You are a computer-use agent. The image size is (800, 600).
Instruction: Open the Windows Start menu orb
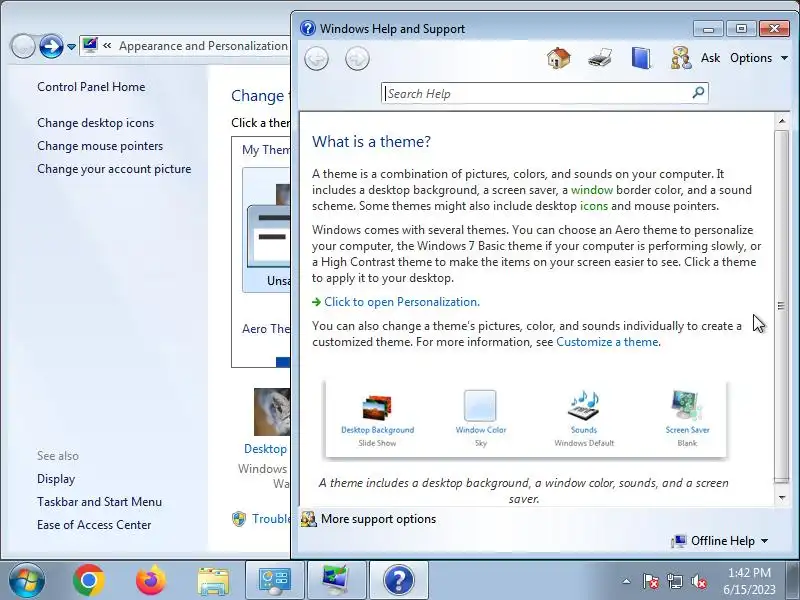click(x=27, y=580)
